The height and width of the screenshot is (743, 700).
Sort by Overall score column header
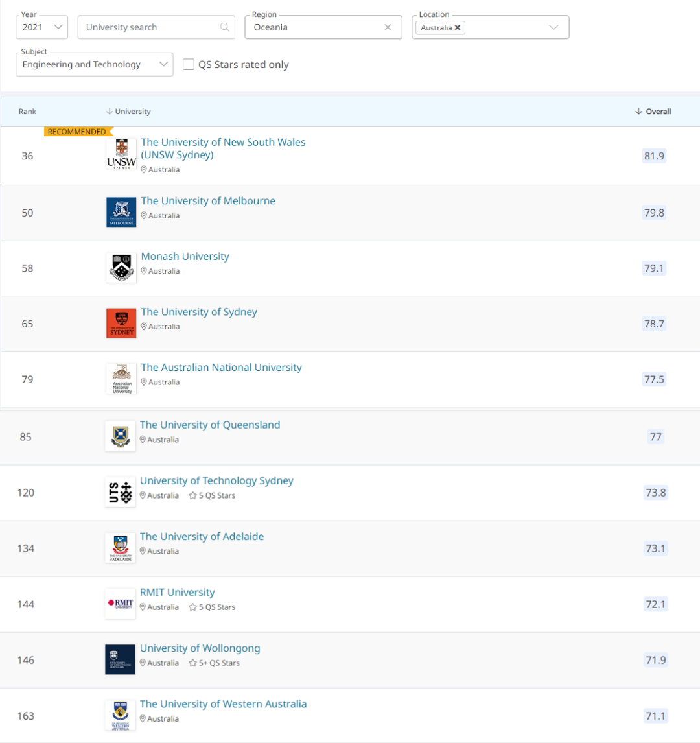(x=653, y=112)
